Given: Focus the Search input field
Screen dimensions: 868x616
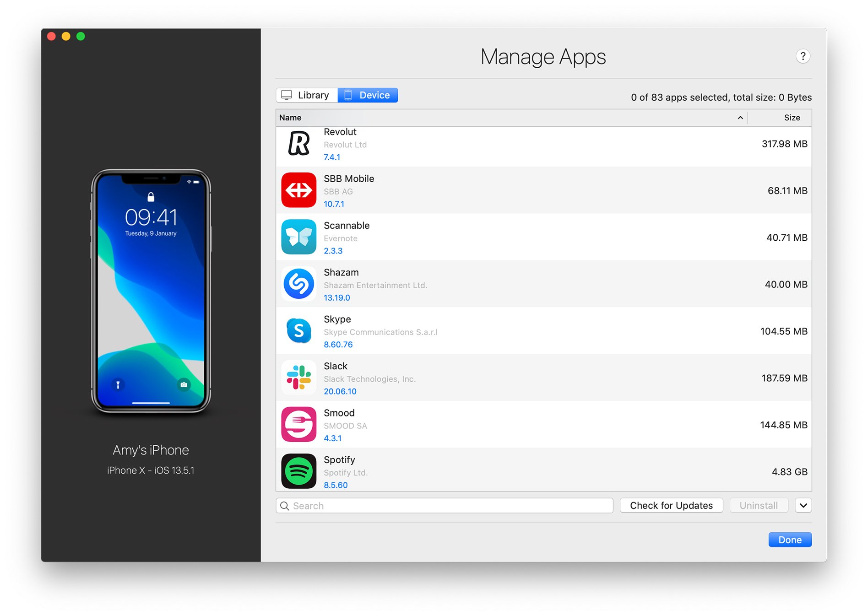Looking at the screenshot, I should [x=444, y=506].
